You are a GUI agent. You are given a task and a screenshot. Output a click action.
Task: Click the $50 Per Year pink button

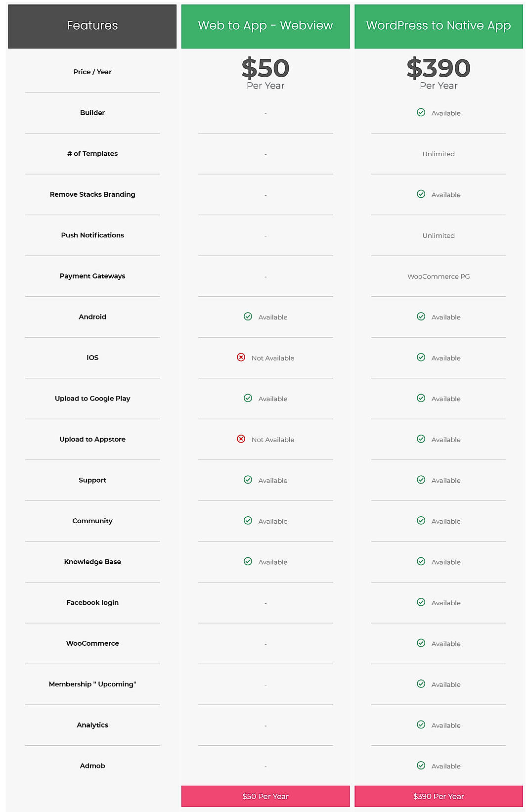click(265, 796)
